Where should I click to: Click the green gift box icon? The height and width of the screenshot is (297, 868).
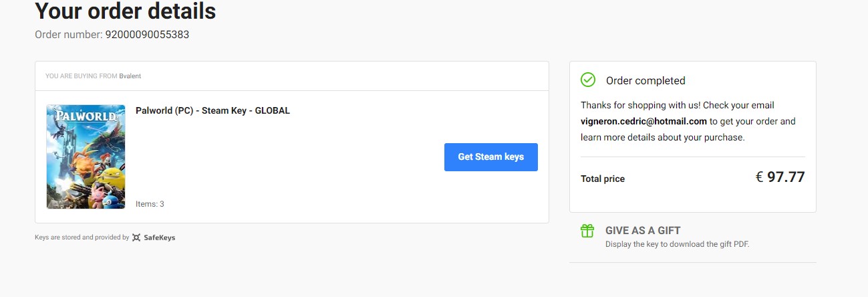(587, 231)
